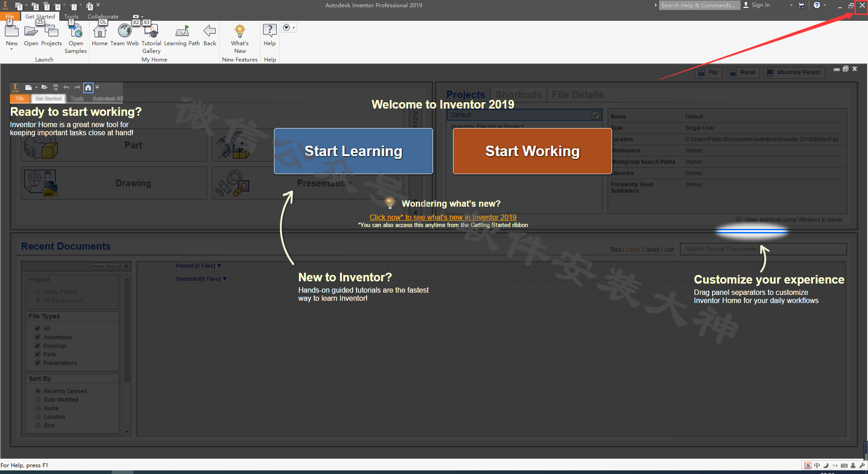Open Team Web globe icon
This screenshot has width=868, height=474.
tap(124, 31)
